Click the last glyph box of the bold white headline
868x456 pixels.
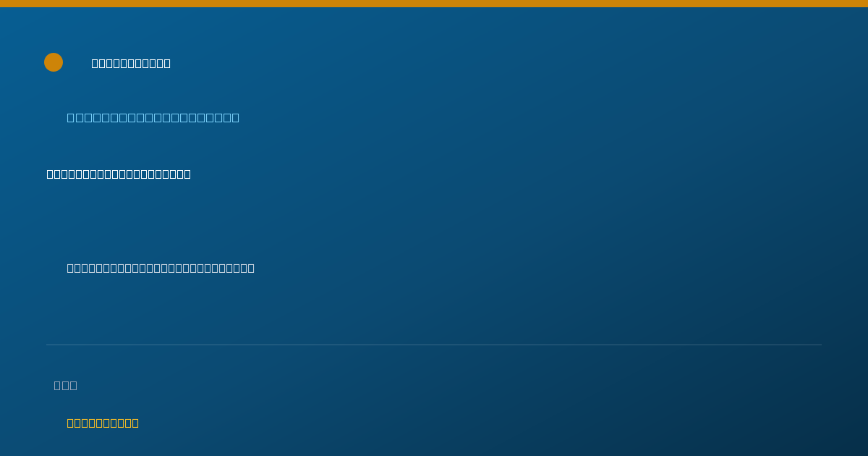[x=187, y=174]
